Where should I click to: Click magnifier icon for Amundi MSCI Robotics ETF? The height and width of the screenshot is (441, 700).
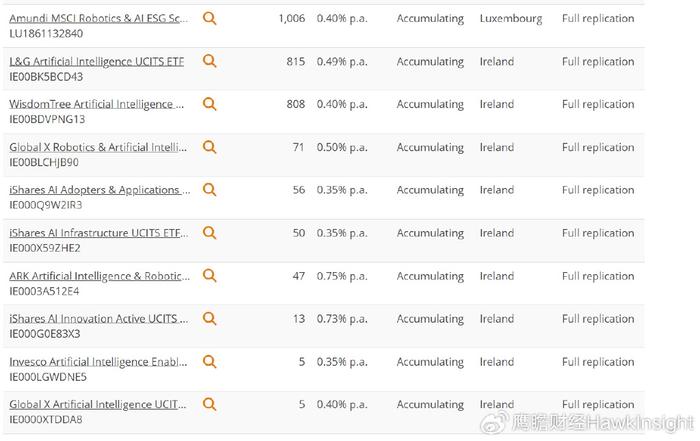[209, 18]
